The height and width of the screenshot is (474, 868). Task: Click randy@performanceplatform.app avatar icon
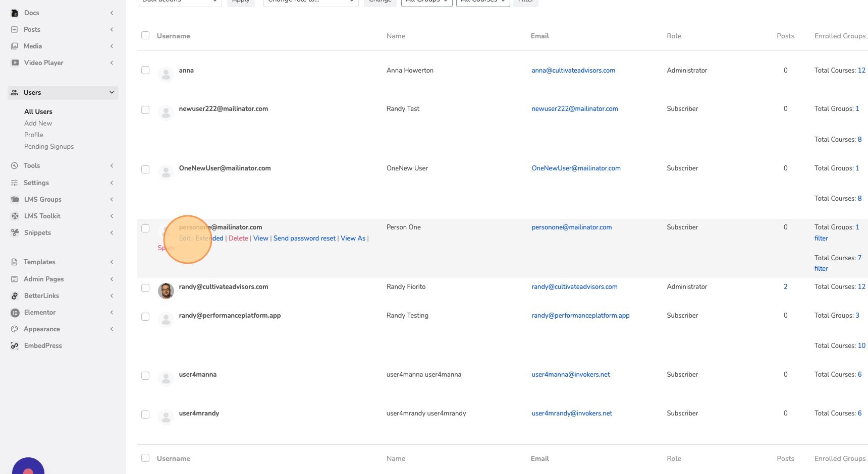coord(166,320)
